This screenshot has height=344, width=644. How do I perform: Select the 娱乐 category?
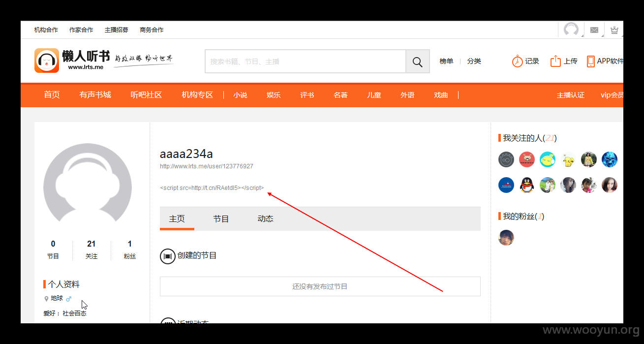pyautogui.click(x=274, y=95)
